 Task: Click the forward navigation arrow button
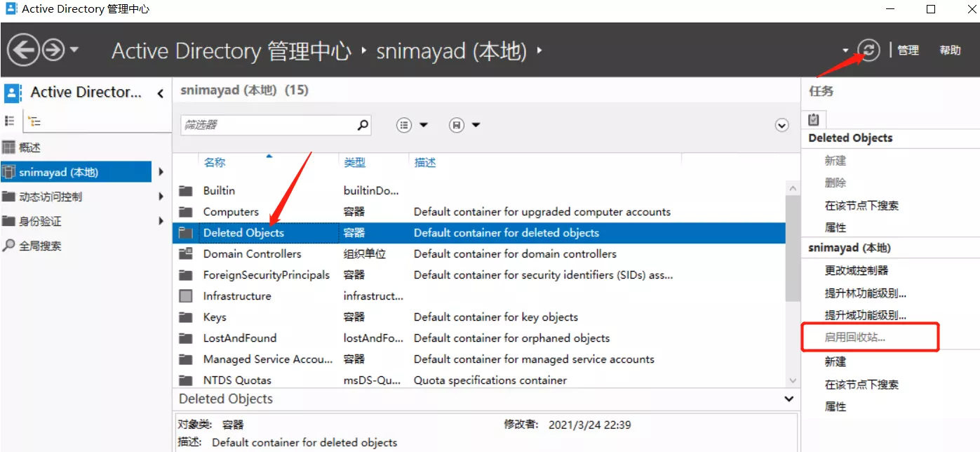tap(54, 51)
